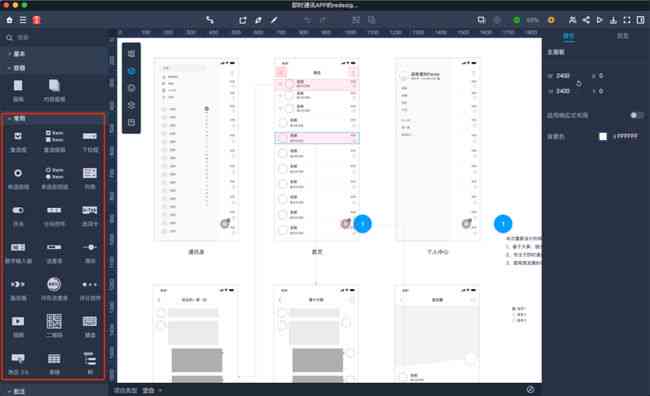Toggle the switch in the right properties panel
This screenshot has width=650, height=396.
(x=636, y=115)
